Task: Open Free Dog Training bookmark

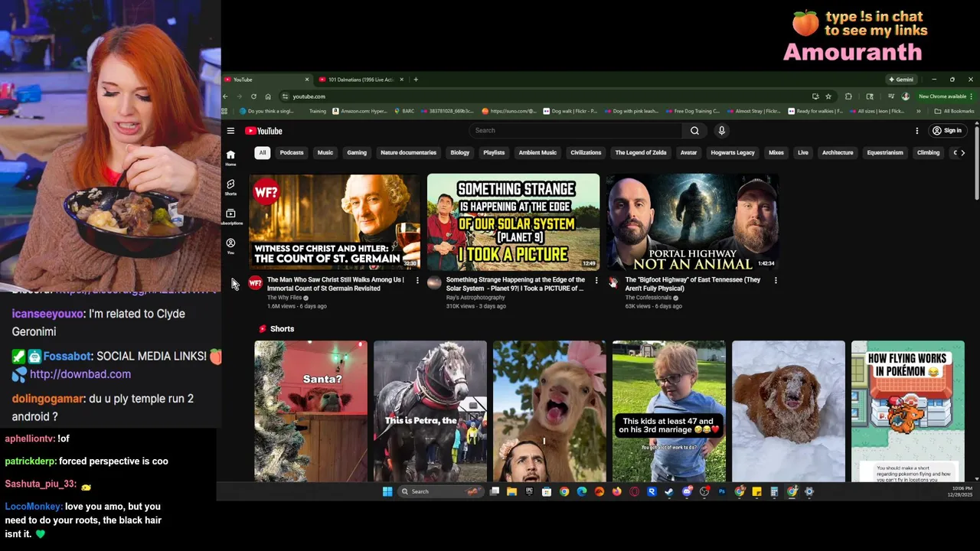Action: pyautogui.click(x=692, y=111)
